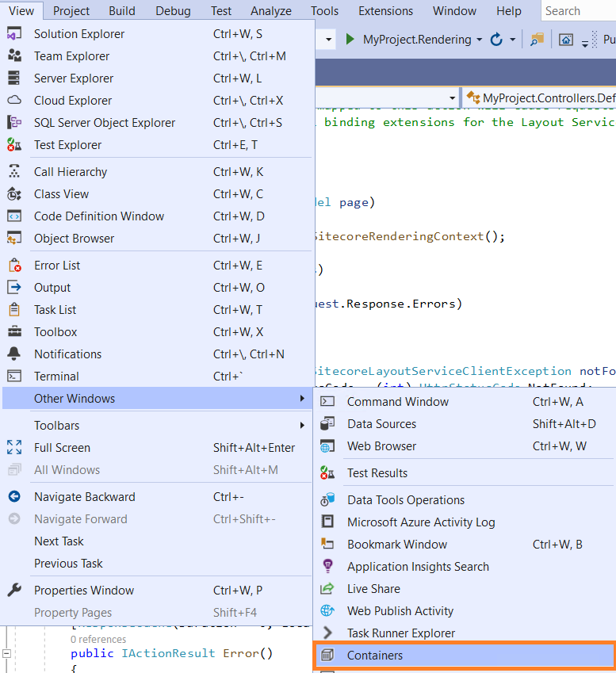Open the Analyze menu
The height and width of the screenshot is (673, 616).
271,11
